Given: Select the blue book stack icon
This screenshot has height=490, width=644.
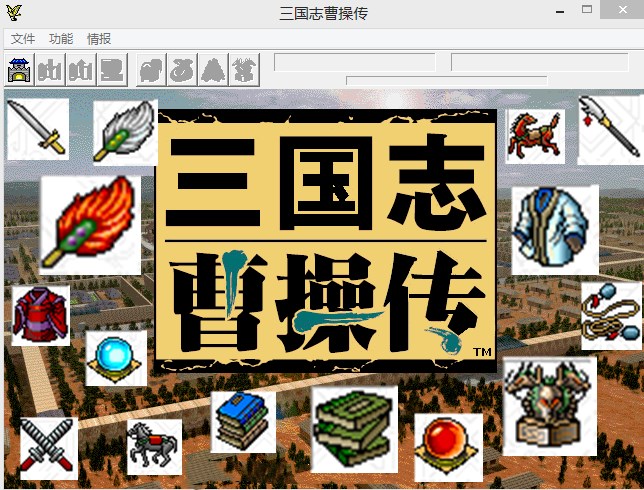Looking at the screenshot, I should (x=243, y=421).
